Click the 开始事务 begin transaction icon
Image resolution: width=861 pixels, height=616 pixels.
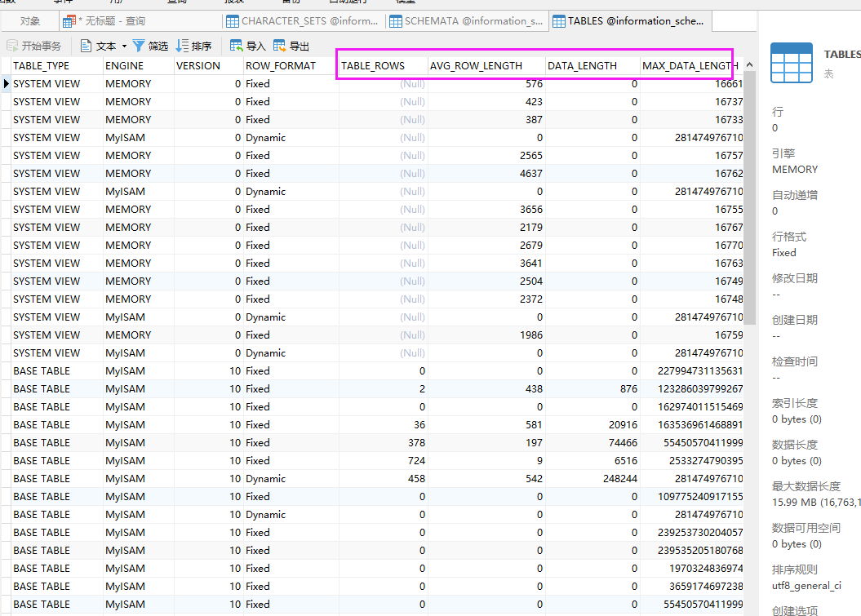point(12,47)
